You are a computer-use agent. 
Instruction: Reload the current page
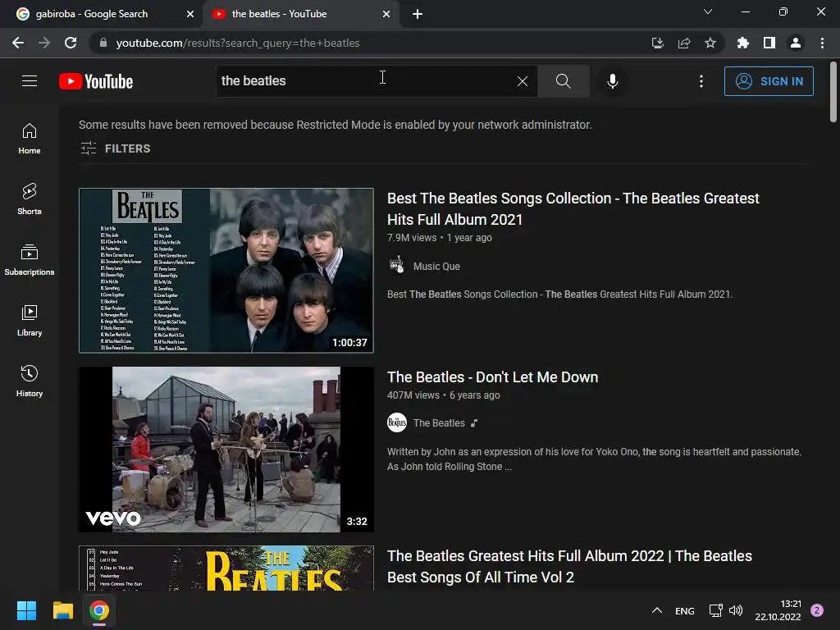point(71,43)
